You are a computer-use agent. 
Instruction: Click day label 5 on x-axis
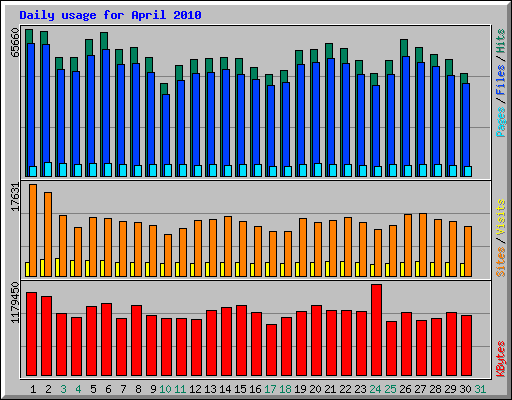(x=93, y=389)
